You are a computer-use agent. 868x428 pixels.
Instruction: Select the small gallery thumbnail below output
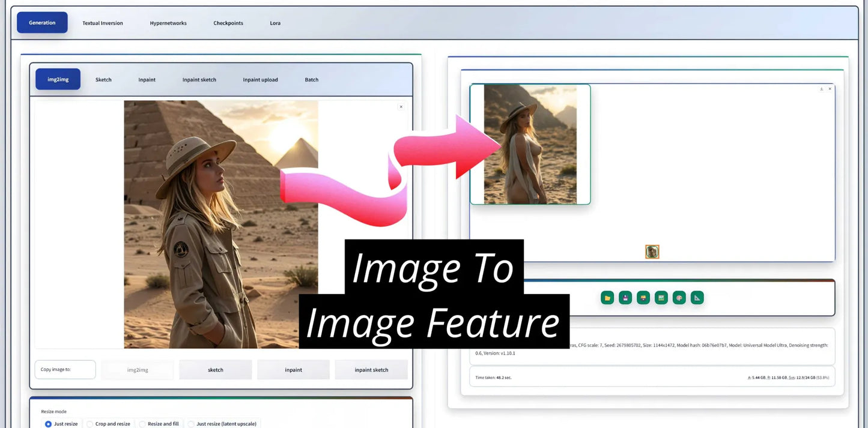[x=652, y=252]
